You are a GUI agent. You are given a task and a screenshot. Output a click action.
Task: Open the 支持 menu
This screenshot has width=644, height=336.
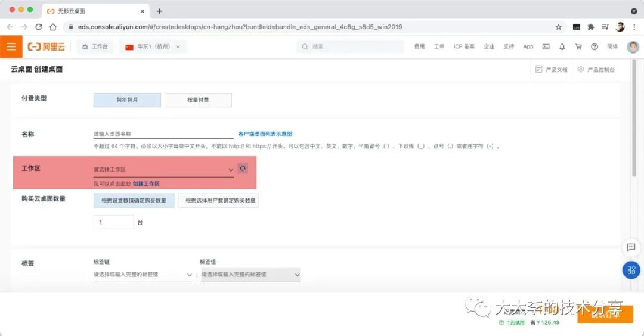pyautogui.click(x=509, y=47)
